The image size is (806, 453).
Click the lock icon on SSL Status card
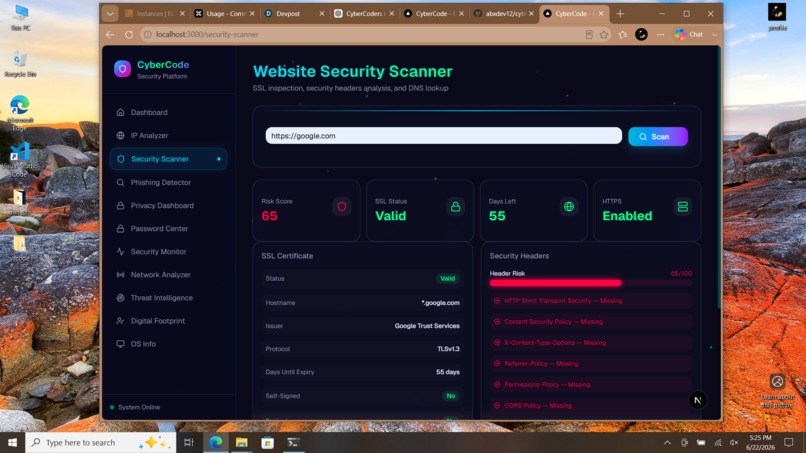pos(455,207)
